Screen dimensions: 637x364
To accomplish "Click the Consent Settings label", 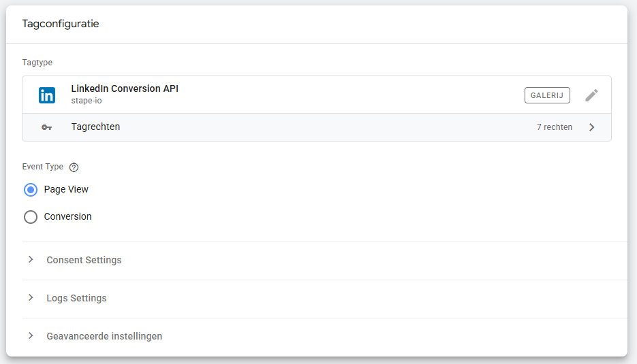I will point(84,260).
